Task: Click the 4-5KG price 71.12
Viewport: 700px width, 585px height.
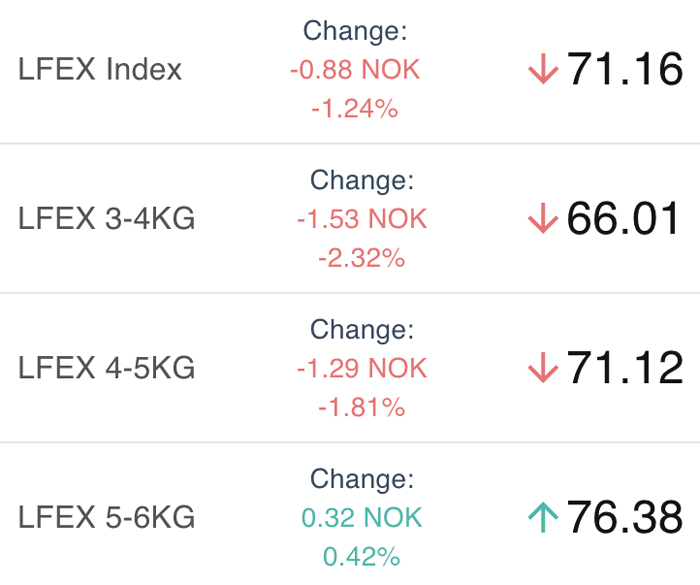Action: pyautogui.click(x=625, y=368)
